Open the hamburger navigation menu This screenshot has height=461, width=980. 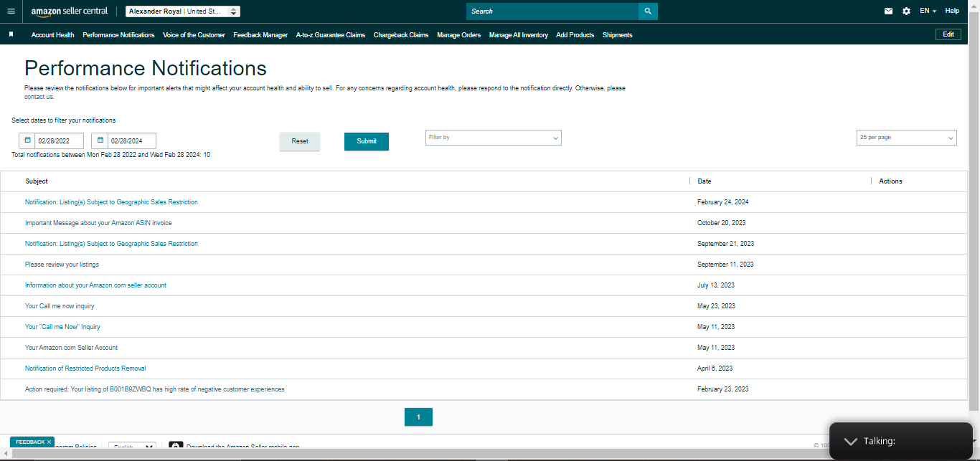point(11,11)
